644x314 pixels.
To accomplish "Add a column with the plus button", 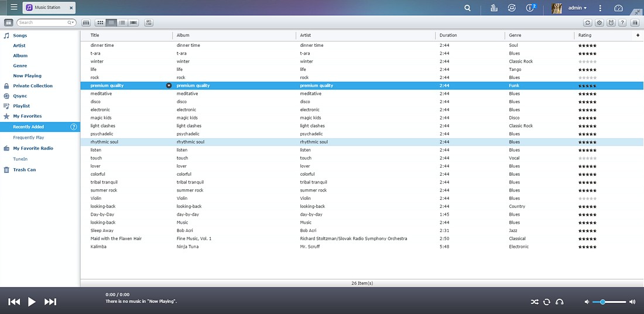I will coord(638,35).
